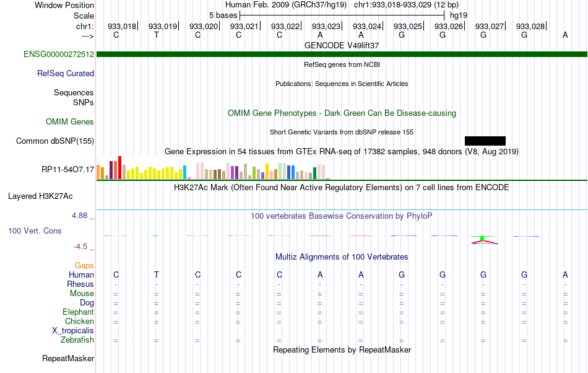Screen dimensions: 588x373
Task: Click the RP11-54O7.17 GTEx label
Action: [68, 170]
